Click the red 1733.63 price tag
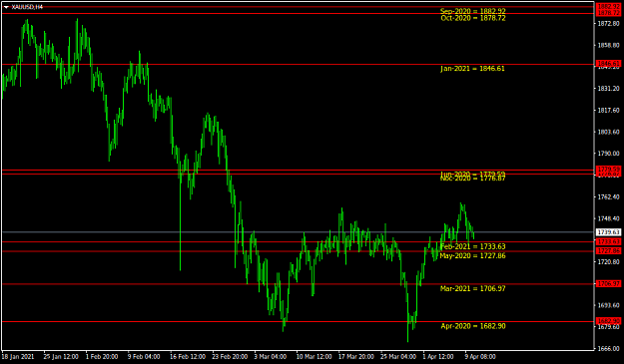Viewport: 624px width, 364px height. point(608,241)
